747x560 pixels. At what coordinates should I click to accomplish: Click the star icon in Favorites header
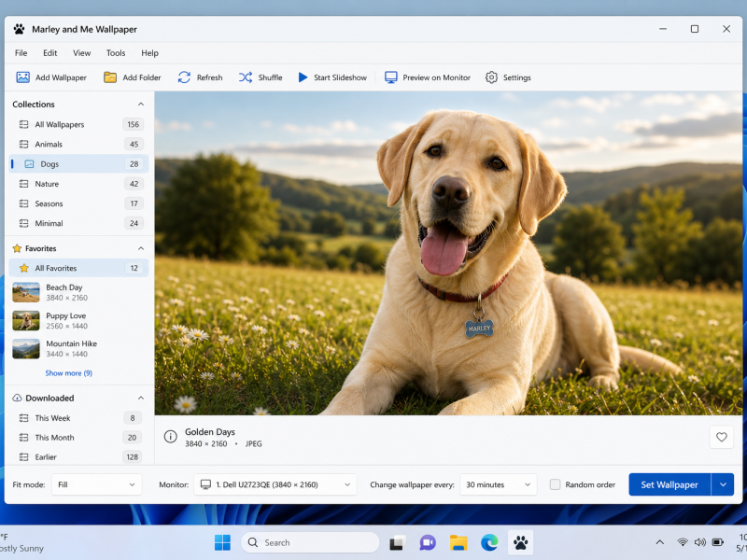click(17, 248)
